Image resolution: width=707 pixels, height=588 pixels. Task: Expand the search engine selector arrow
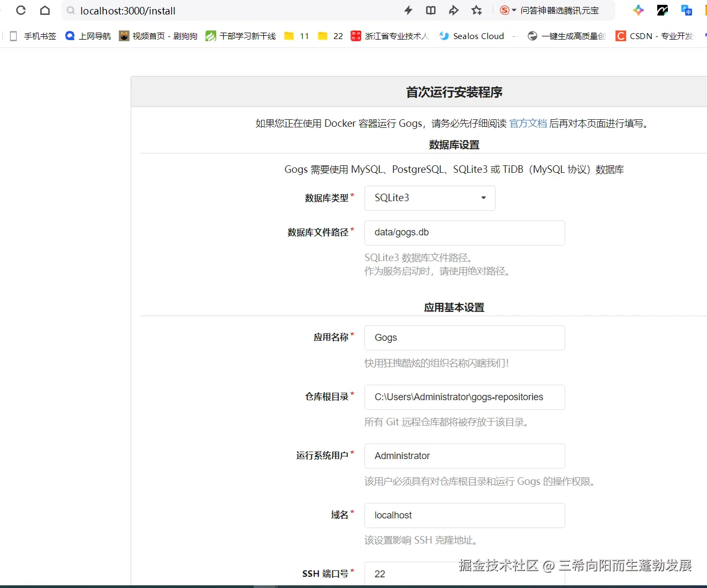pos(514,10)
